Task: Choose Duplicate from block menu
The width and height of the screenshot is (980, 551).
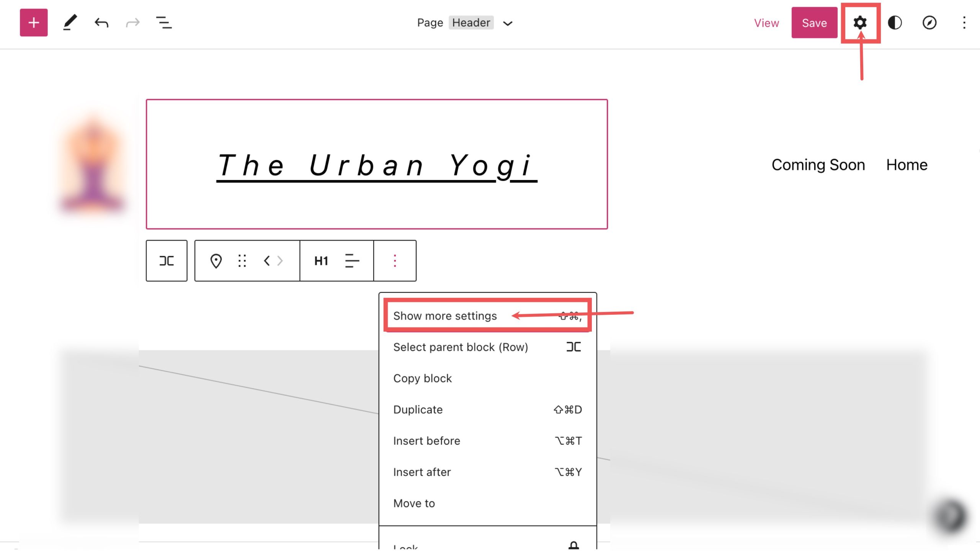Action: [418, 410]
